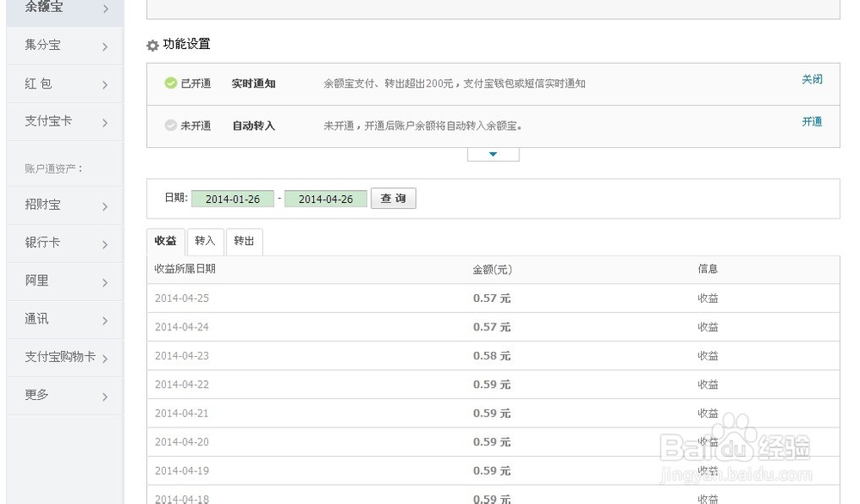
Task: Switch to the 转入 tab
Action: 205,241
